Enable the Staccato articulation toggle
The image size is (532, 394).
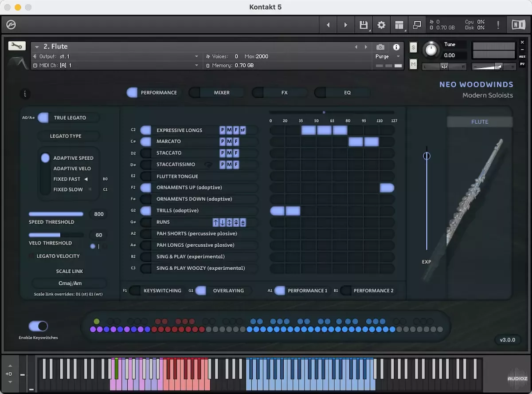coord(146,153)
